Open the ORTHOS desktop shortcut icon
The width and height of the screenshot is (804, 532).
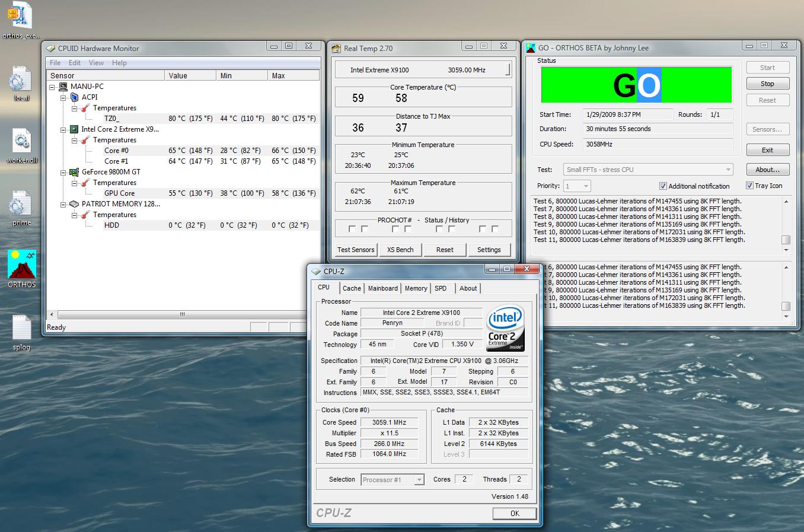(22, 265)
